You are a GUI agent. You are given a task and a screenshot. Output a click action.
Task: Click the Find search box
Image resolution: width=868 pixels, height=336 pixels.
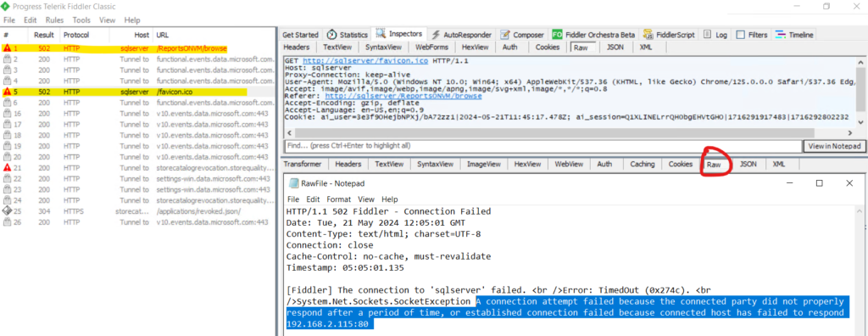point(542,146)
